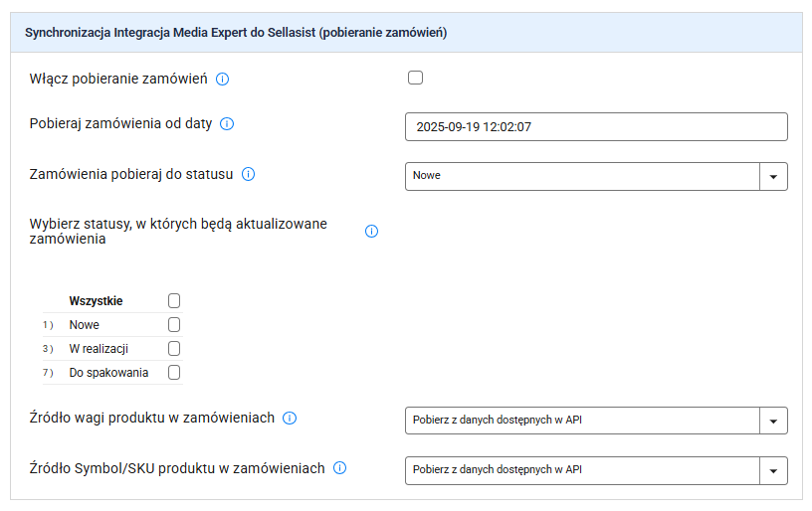This screenshot has width=812, height=511.
Task: Enable the Włącz pobieranie zamówień checkbox
Action: (x=415, y=78)
